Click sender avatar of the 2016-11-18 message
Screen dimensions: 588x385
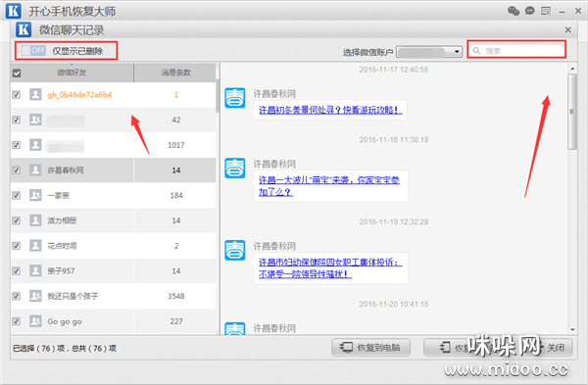point(235,168)
